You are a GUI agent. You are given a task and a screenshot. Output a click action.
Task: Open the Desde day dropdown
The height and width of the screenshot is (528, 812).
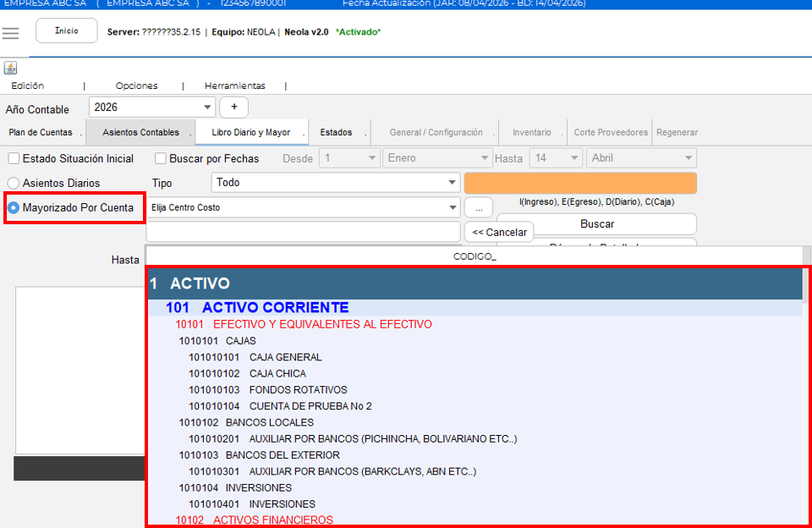pos(348,158)
